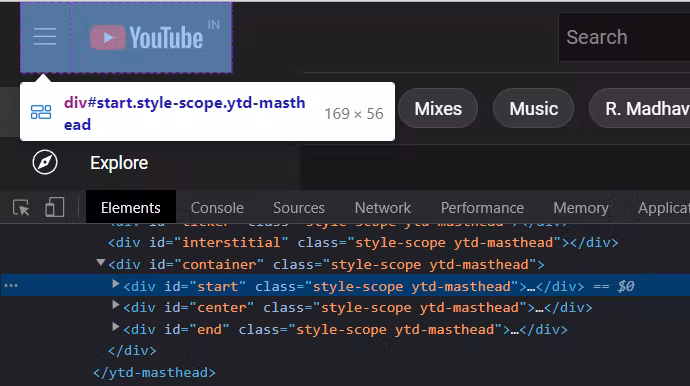Viewport: 690px width, 386px height.
Task: Open the Sources tab
Action: coord(299,208)
